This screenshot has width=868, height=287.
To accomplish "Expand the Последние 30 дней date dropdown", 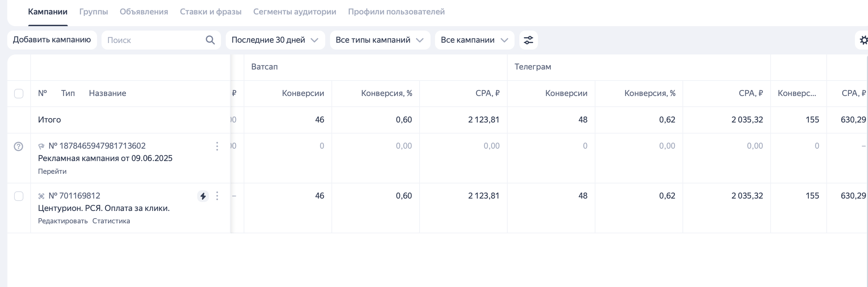I will 275,40.
